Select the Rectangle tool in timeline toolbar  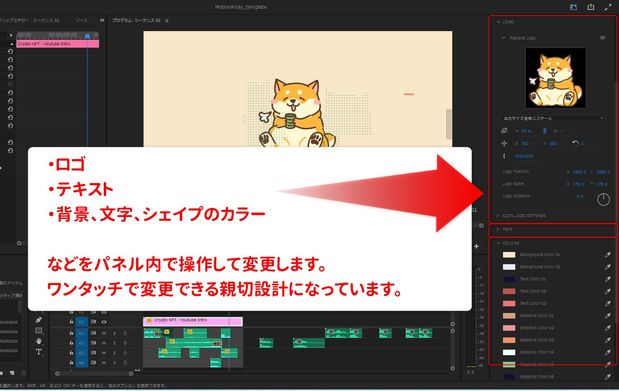coord(39,331)
